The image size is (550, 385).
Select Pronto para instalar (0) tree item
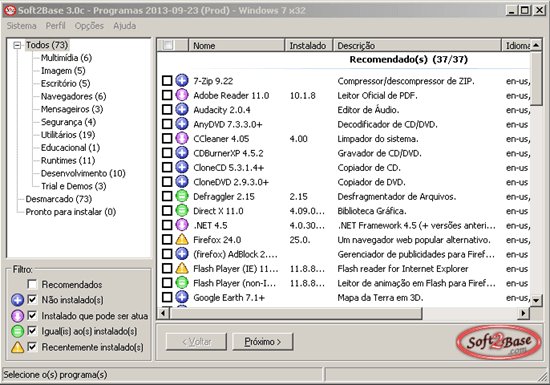click(71, 212)
